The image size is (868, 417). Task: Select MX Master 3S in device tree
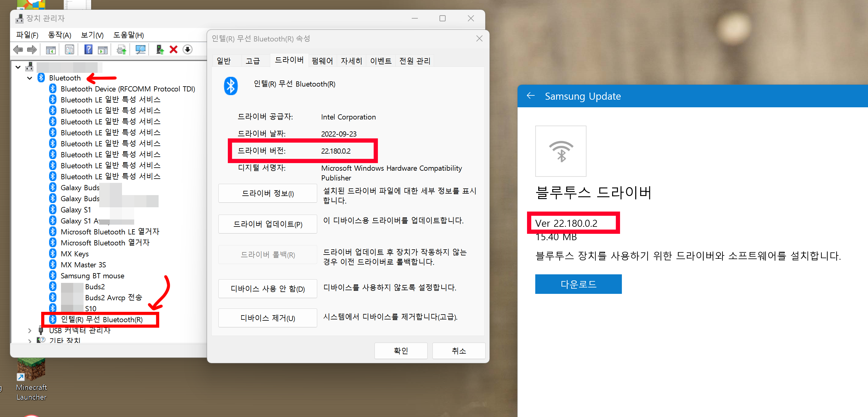point(83,265)
